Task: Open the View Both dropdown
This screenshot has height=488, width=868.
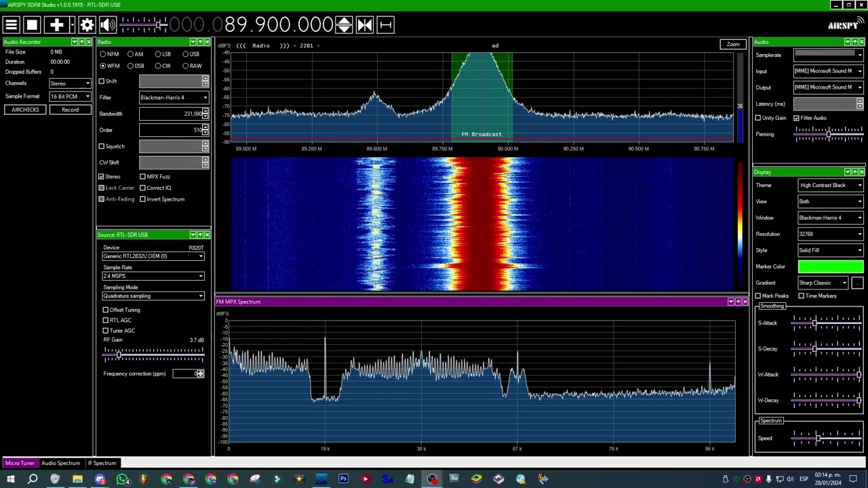Action: 831,201
